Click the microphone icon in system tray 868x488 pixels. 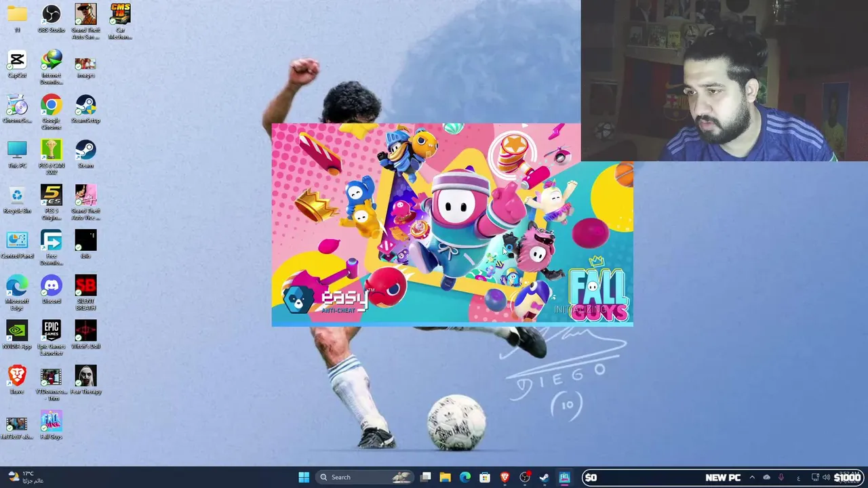[781, 477]
